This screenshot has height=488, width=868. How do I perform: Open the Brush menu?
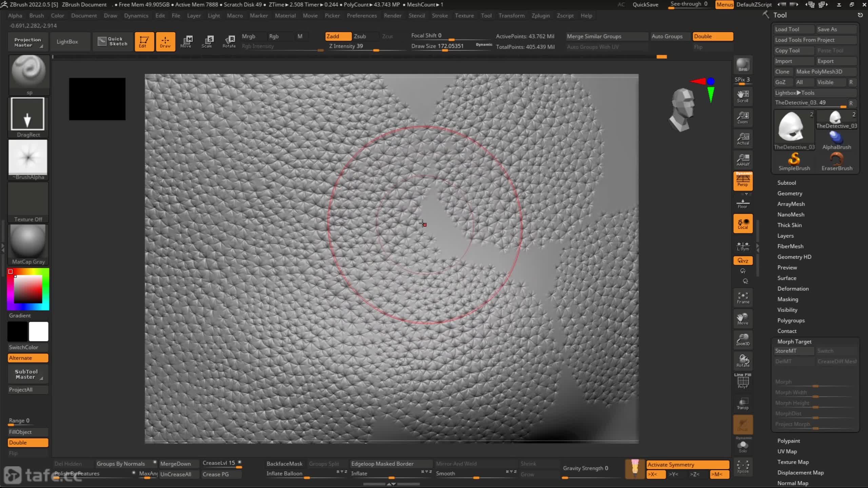point(36,16)
